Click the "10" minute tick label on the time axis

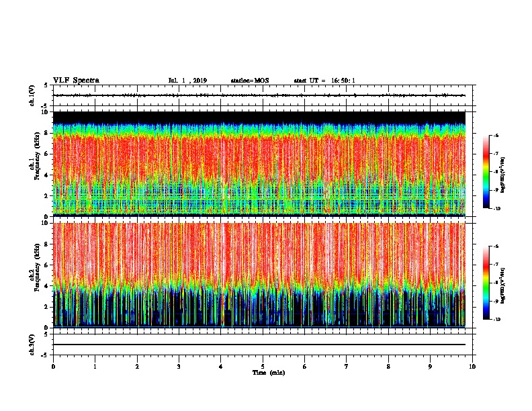click(472, 367)
